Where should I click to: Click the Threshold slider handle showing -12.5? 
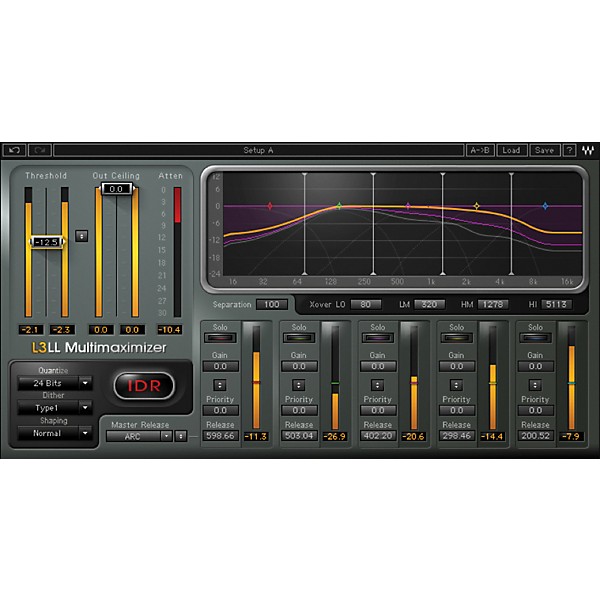coord(47,242)
